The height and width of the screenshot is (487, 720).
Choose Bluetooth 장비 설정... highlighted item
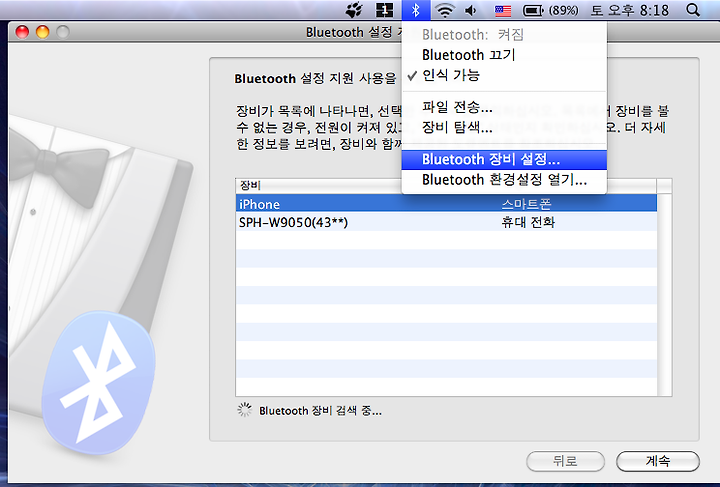[x=504, y=160]
